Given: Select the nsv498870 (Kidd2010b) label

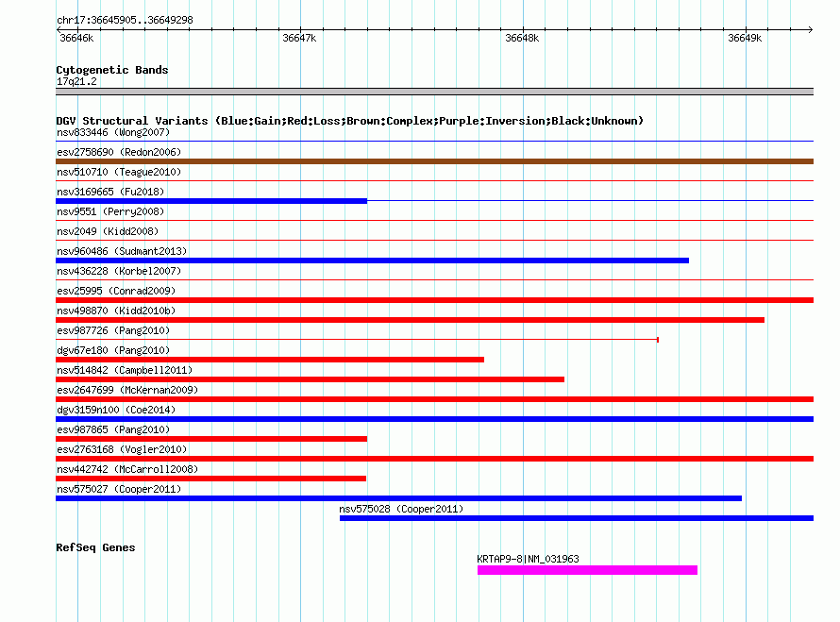Looking at the screenshot, I should pyautogui.click(x=116, y=311).
